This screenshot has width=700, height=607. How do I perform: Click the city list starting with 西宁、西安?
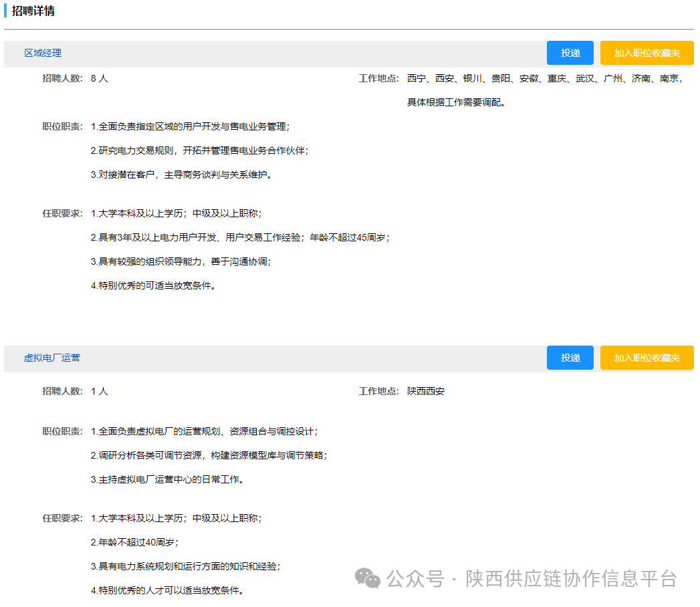545,79
